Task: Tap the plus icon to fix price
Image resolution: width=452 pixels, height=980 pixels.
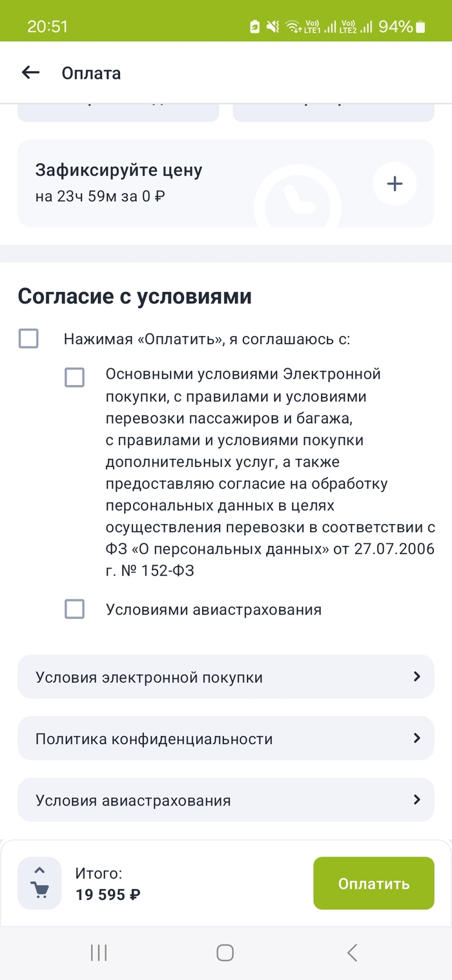Action: pyautogui.click(x=395, y=184)
